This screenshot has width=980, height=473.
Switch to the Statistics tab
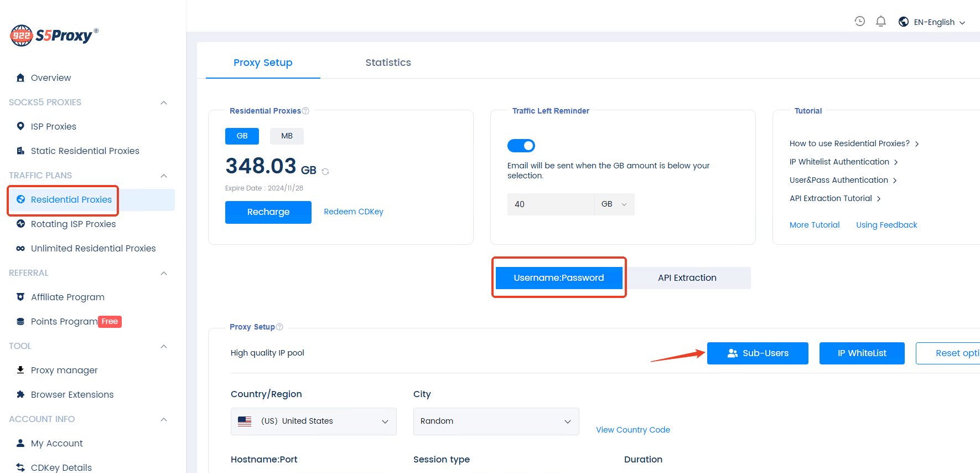tap(388, 63)
